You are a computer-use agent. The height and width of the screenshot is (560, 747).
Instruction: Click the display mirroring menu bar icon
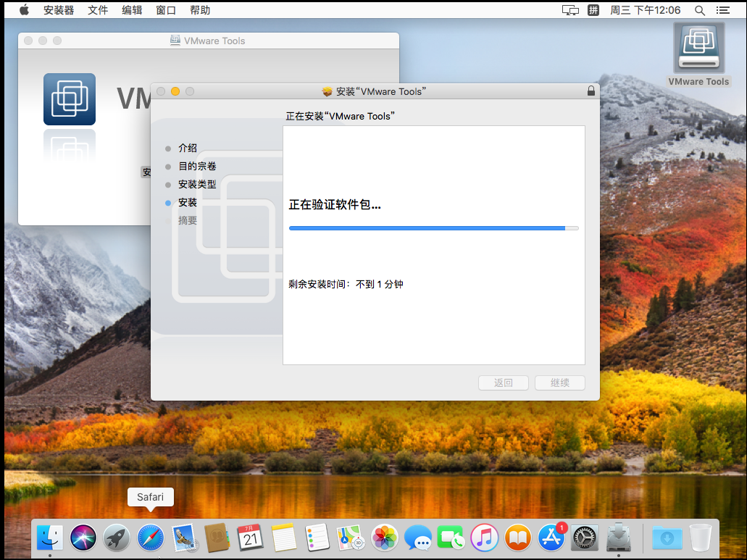point(570,10)
